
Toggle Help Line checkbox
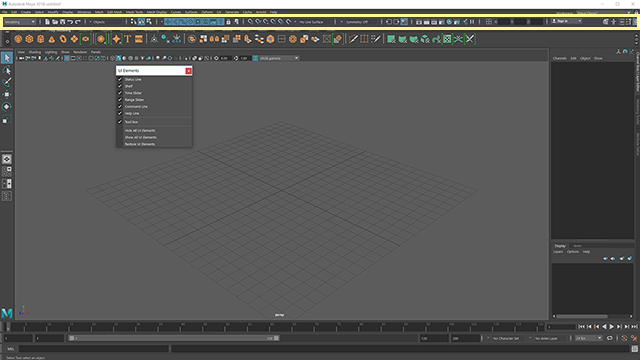120,113
